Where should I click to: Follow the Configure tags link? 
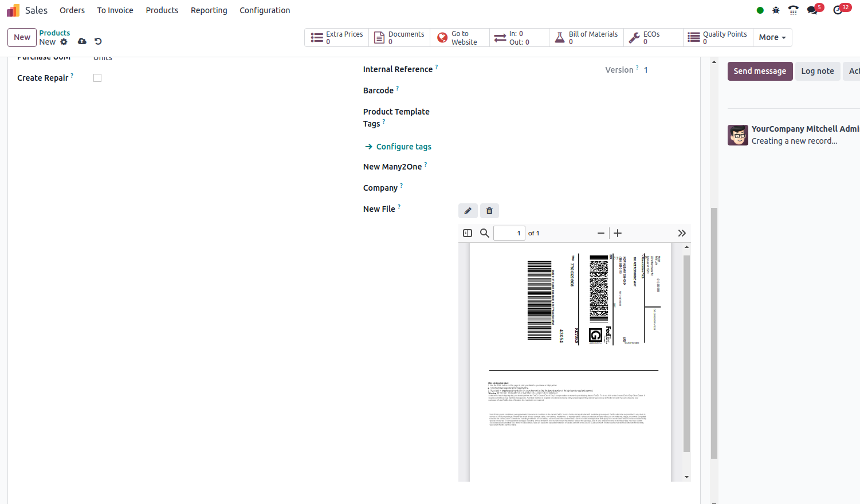point(398,147)
